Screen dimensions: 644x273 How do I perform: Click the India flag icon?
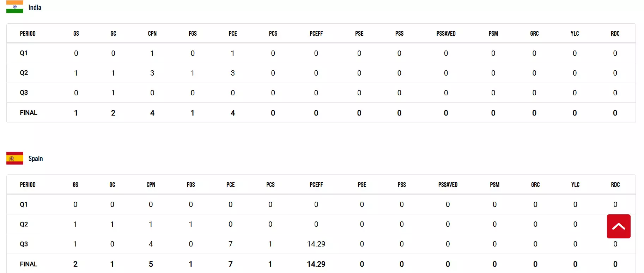(x=15, y=7)
